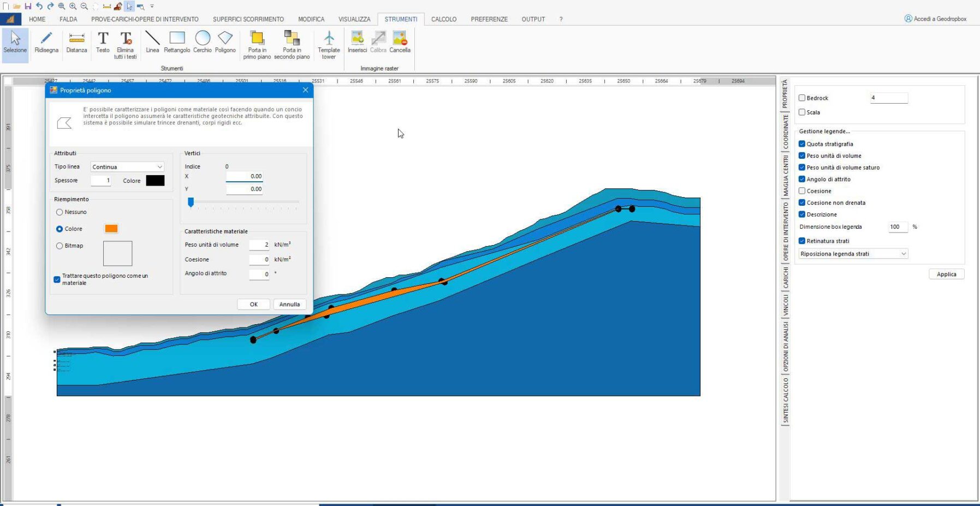Open the SUPERFICI SCORRIMENTO tab
980x506 pixels.
[x=248, y=19]
